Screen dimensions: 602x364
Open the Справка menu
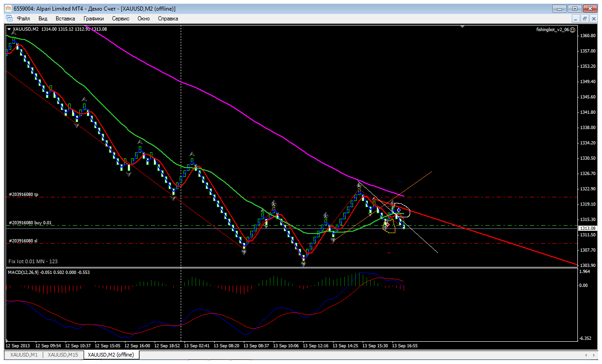pyautogui.click(x=168, y=19)
